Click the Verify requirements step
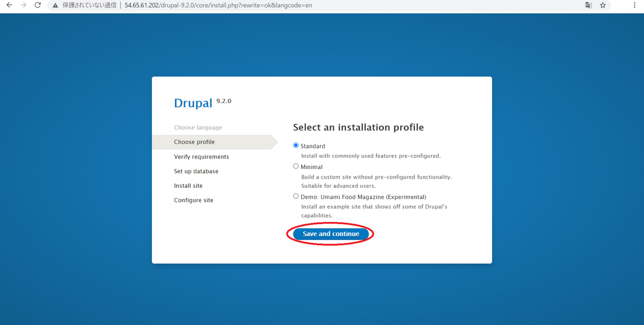 click(x=201, y=157)
